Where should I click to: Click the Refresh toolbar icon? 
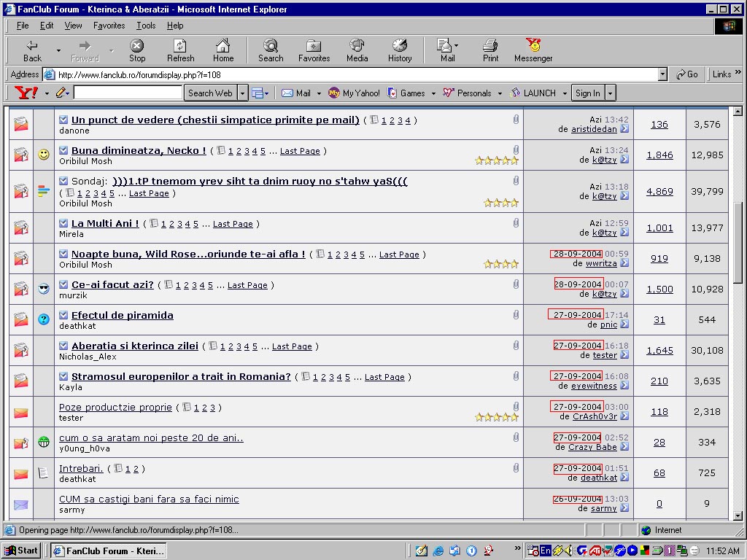pyautogui.click(x=180, y=50)
